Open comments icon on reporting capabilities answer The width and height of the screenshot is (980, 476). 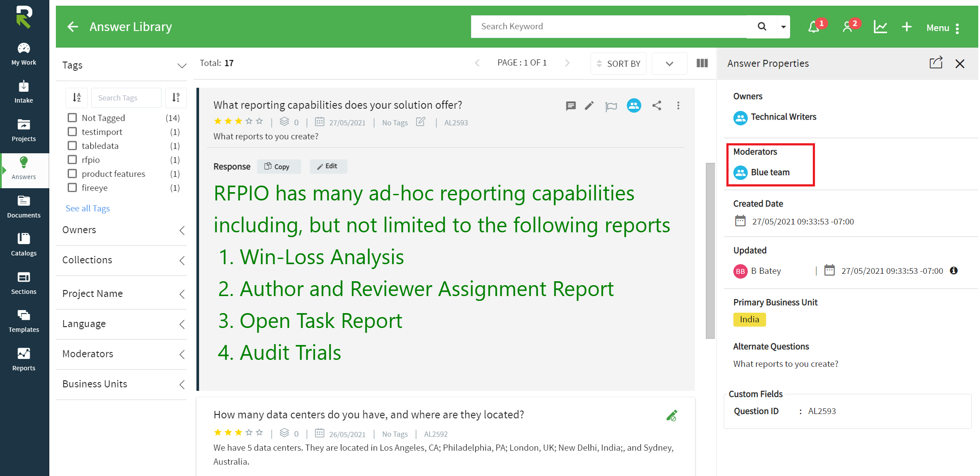571,106
